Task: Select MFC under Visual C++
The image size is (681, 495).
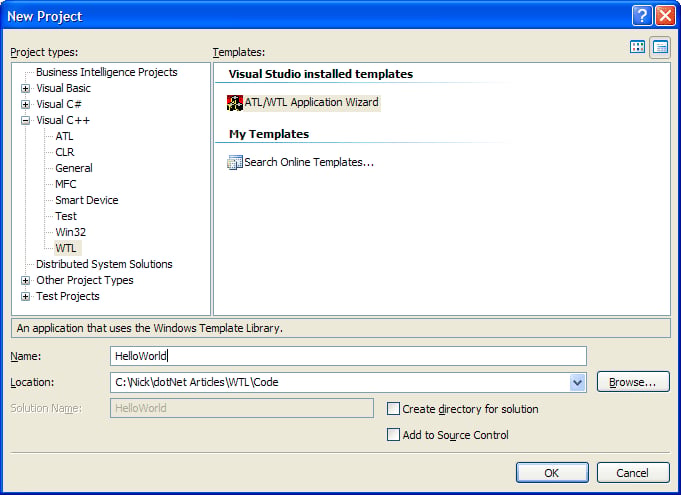Action: 66,184
